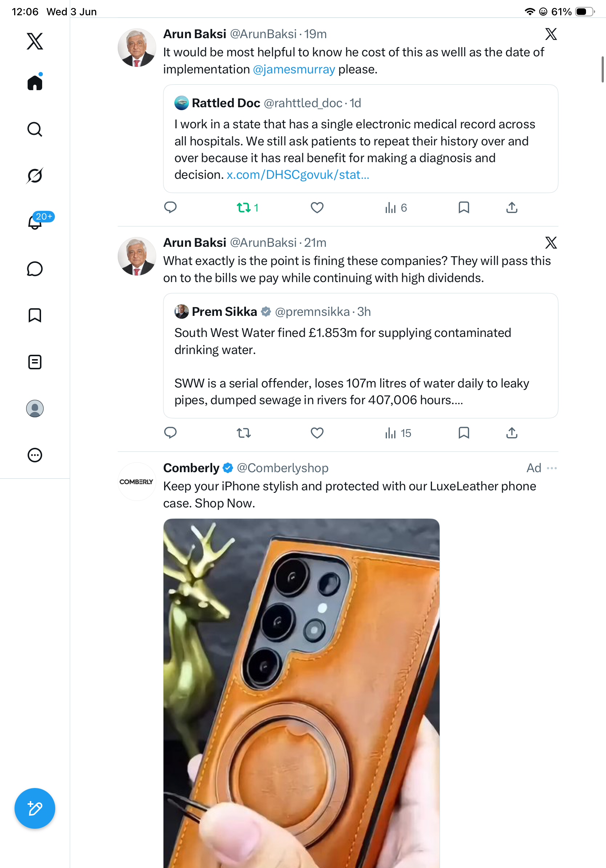Screen dimensions: 606x868
Task: Open the Search icon in sidebar
Action: (x=35, y=129)
